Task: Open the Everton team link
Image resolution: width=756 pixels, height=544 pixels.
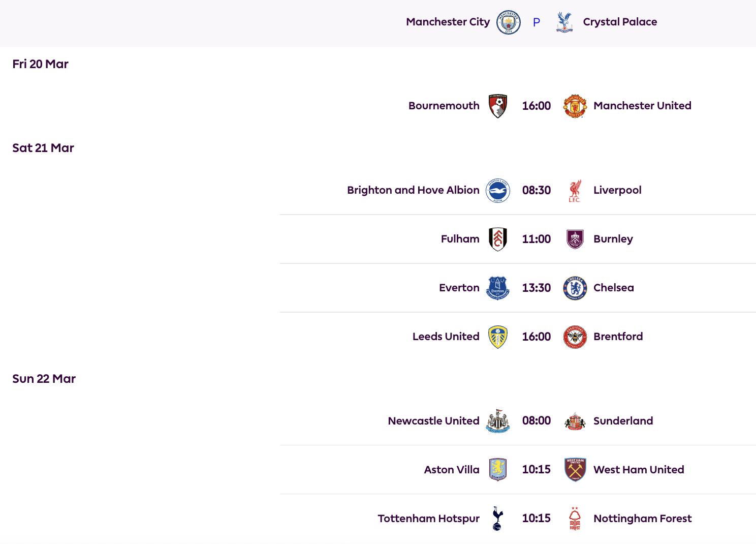Action: (x=459, y=288)
